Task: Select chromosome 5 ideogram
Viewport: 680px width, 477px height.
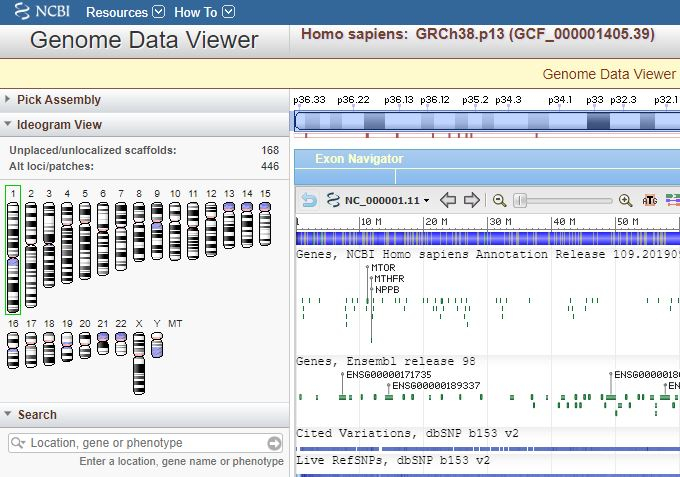Action: 85,241
